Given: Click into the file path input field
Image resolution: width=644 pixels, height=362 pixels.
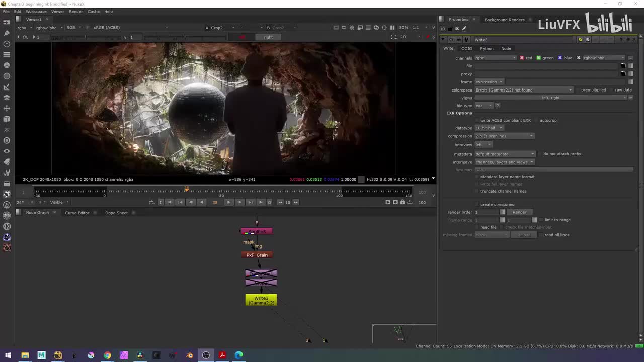Looking at the screenshot, I should pos(546,66).
